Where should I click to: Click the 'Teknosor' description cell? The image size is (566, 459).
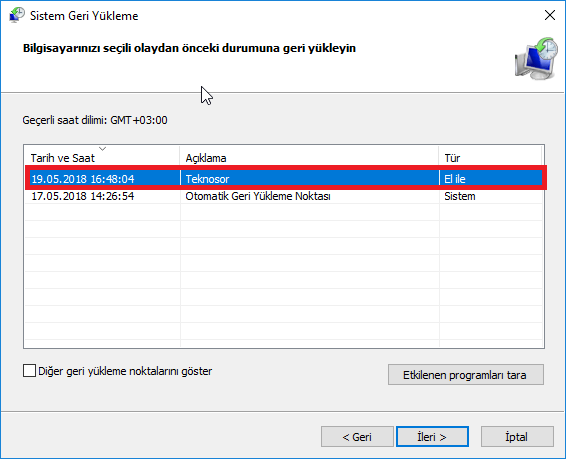click(x=207, y=179)
